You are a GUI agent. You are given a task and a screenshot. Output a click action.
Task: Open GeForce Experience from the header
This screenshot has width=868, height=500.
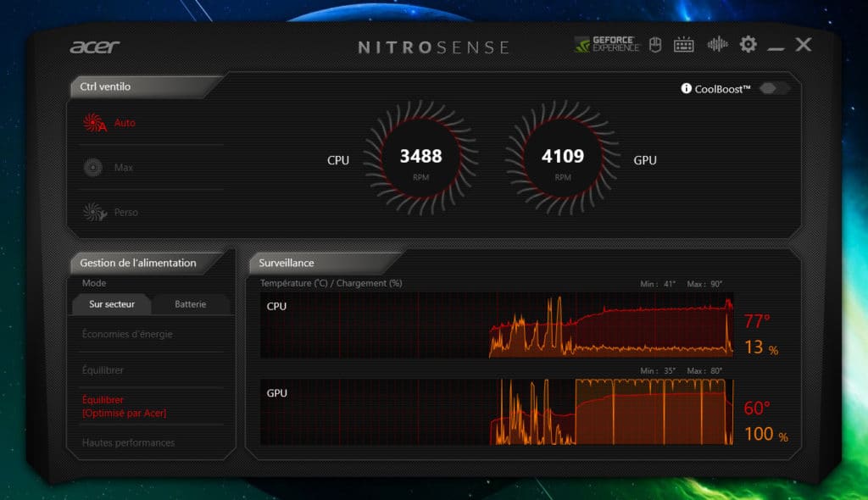click(x=607, y=44)
